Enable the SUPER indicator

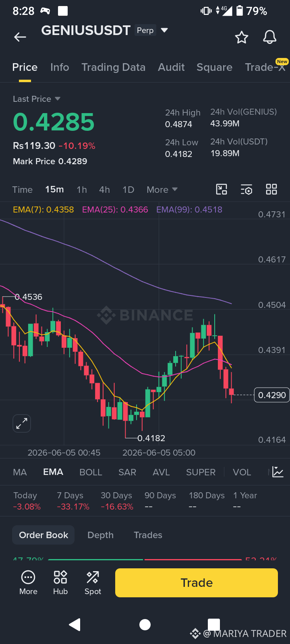click(201, 472)
